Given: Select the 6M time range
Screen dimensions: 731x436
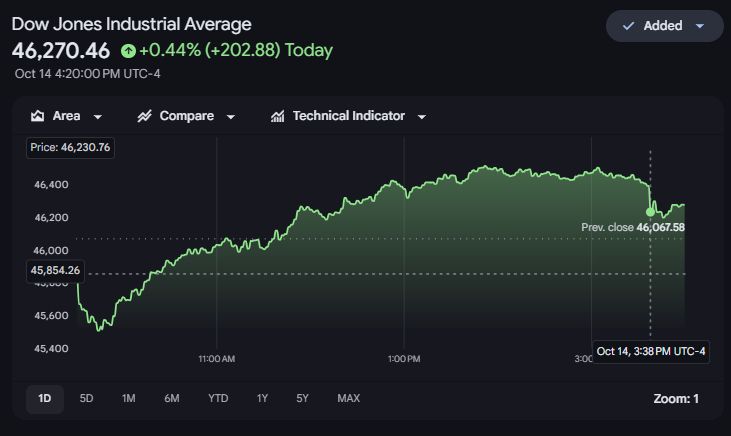Looking at the screenshot, I should pyautogui.click(x=172, y=399).
